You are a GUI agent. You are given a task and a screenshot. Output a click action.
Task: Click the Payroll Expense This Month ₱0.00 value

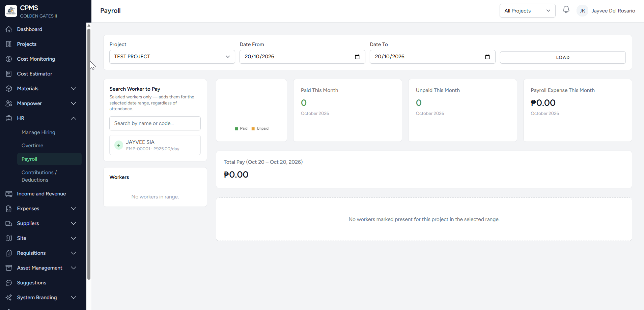point(543,103)
